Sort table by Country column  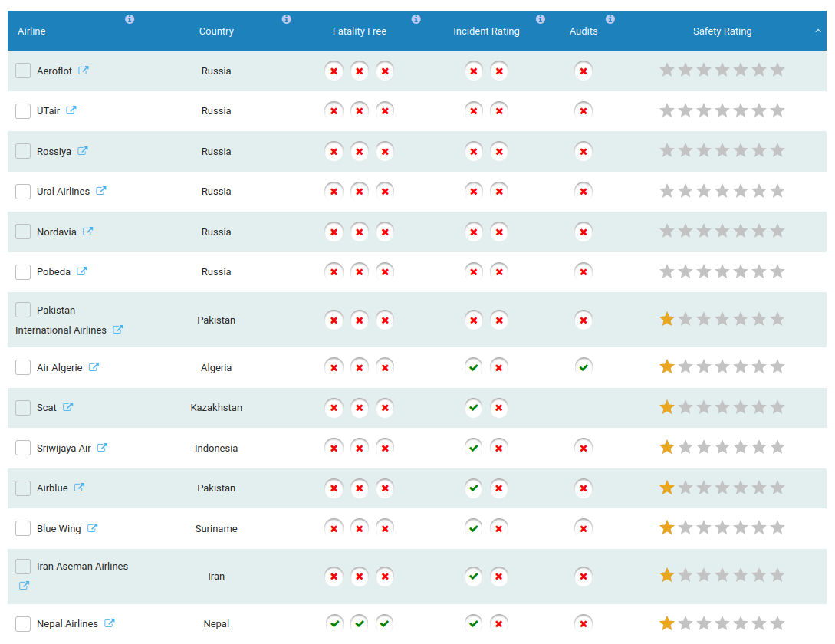click(216, 31)
